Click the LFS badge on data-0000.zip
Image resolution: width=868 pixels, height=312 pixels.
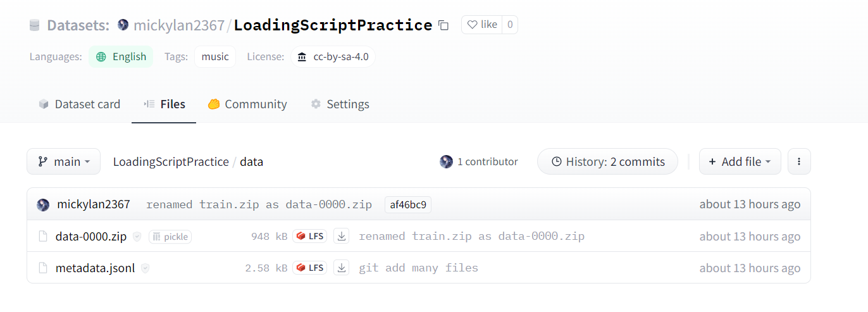(x=310, y=237)
